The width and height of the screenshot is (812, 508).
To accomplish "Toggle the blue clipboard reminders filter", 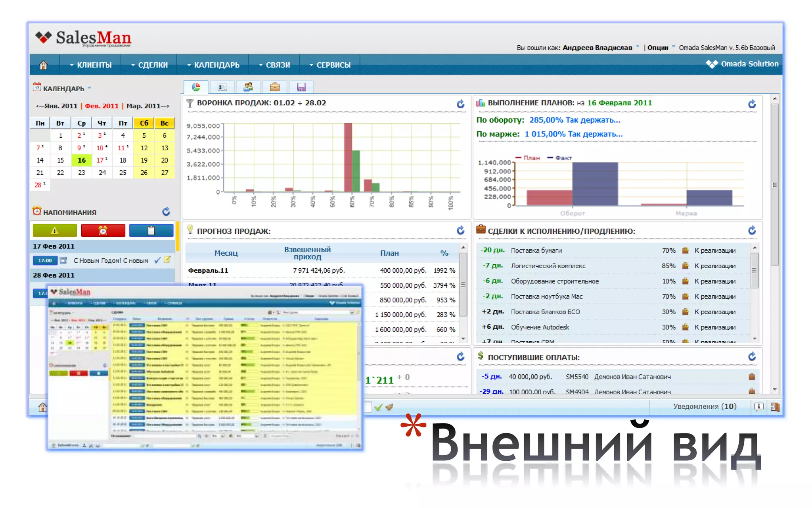I will (151, 230).
